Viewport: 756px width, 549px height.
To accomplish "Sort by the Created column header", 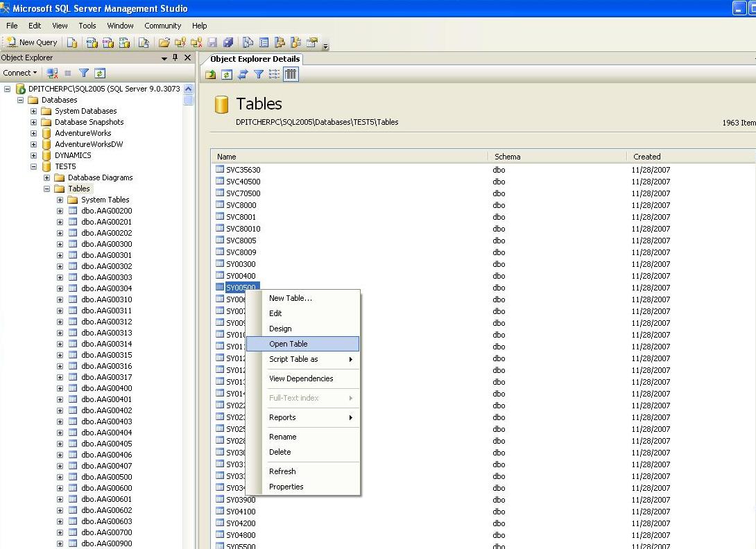I will [691, 157].
